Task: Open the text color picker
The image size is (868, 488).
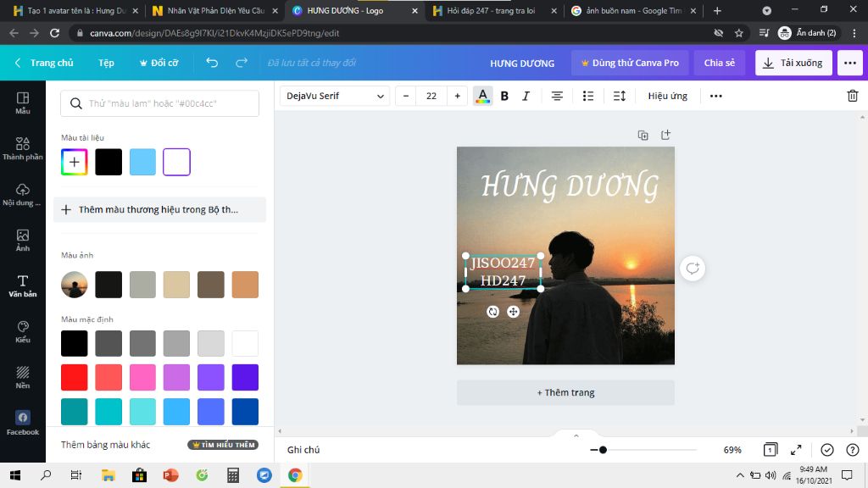Action: (x=482, y=96)
